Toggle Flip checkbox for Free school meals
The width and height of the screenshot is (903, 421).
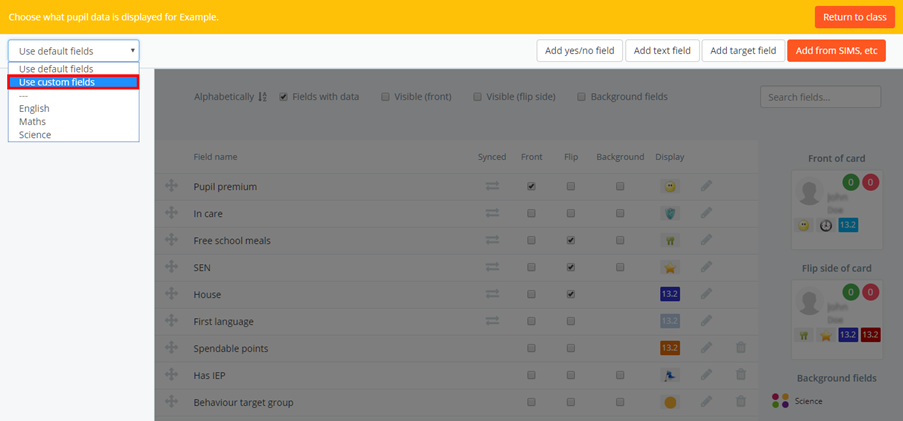click(x=571, y=240)
